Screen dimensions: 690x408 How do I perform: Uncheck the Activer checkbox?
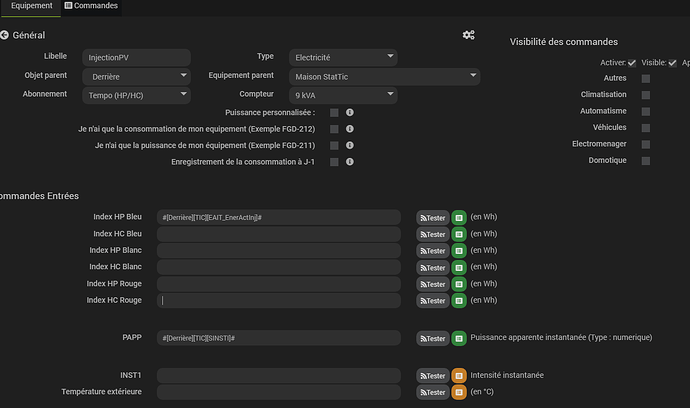pos(632,63)
